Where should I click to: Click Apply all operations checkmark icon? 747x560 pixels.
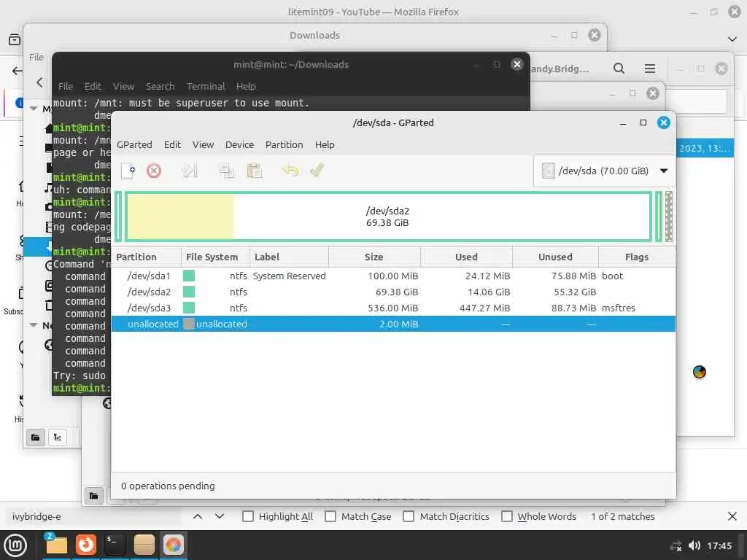point(317,170)
